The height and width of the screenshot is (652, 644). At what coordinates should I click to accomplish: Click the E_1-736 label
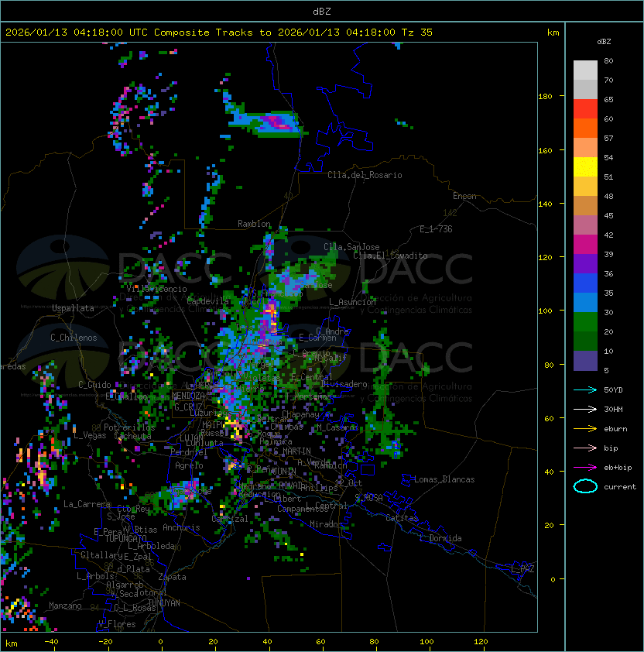[436, 229]
